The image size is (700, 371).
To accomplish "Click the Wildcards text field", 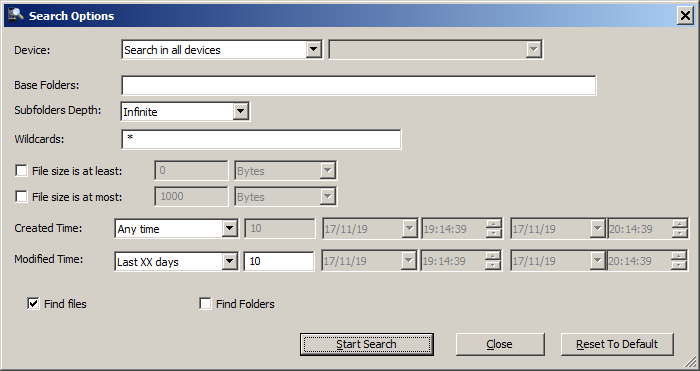I will pos(261,139).
